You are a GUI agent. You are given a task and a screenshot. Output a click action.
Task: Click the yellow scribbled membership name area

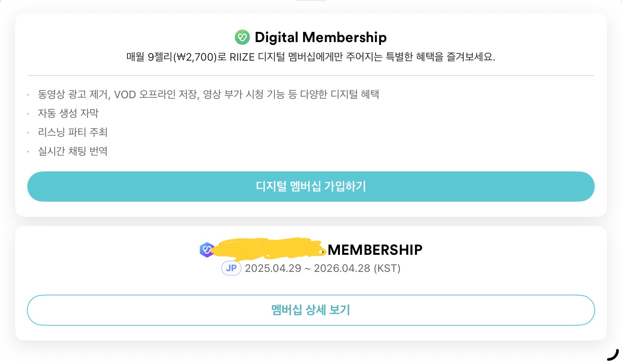click(x=269, y=248)
